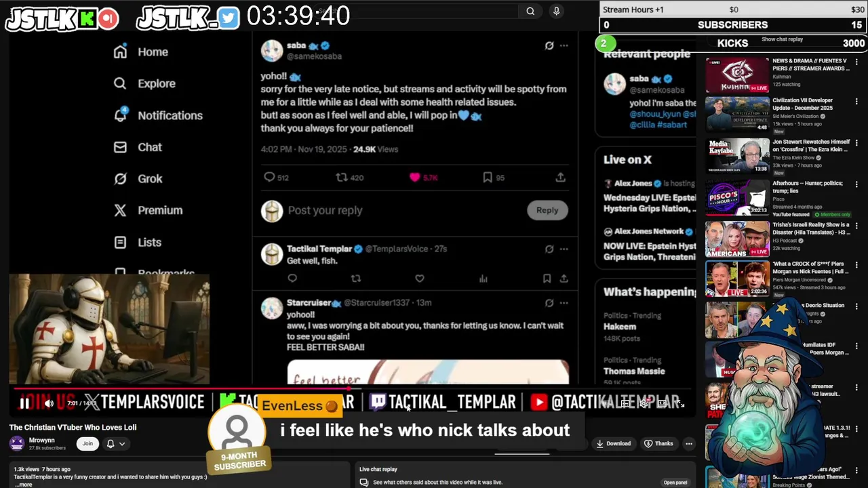
Task: Mute the video with the speaker icon
Action: pyautogui.click(x=49, y=403)
